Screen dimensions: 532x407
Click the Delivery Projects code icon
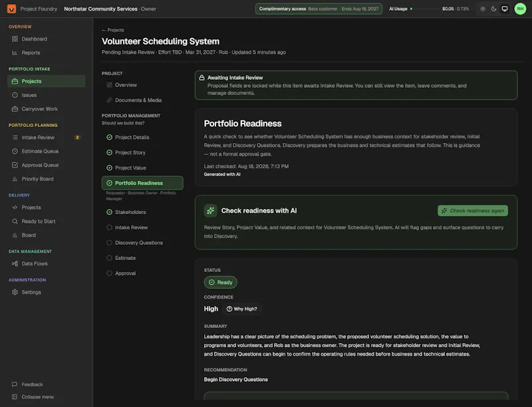(x=15, y=207)
